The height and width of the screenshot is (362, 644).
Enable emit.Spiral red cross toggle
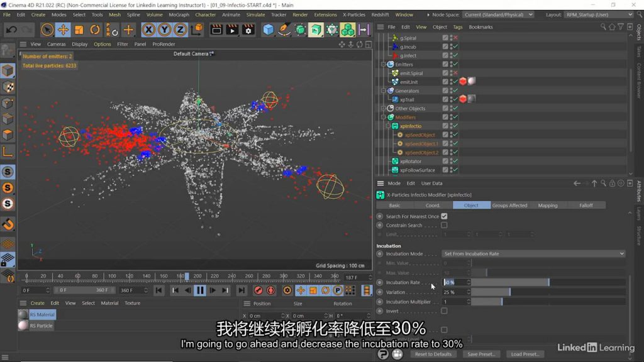455,73
